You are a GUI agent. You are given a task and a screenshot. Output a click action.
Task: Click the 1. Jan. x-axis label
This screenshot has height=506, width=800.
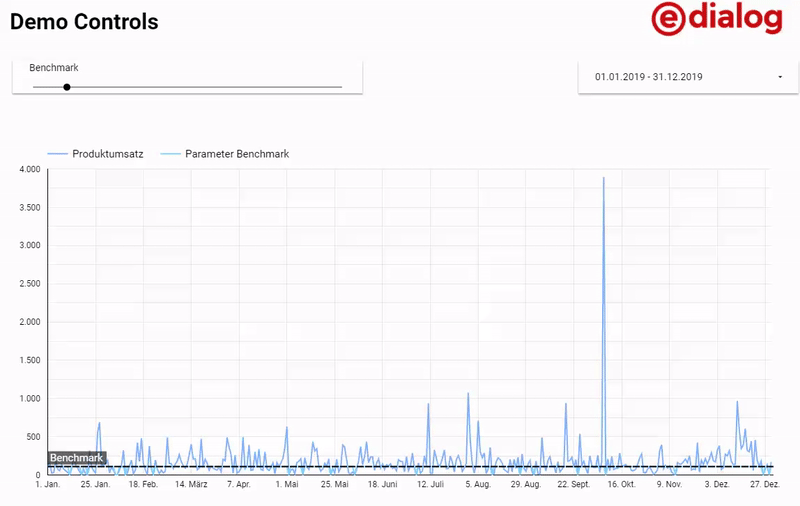click(48, 484)
